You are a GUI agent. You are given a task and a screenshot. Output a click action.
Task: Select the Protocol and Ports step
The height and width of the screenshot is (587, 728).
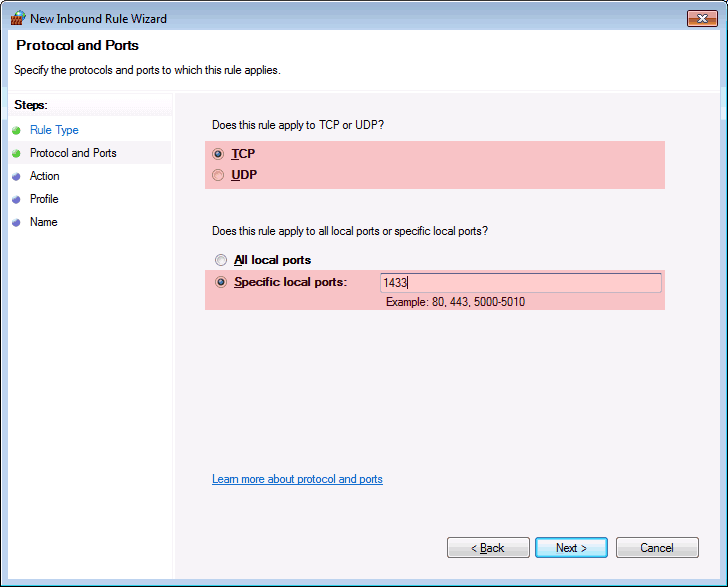tap(73, 153)
